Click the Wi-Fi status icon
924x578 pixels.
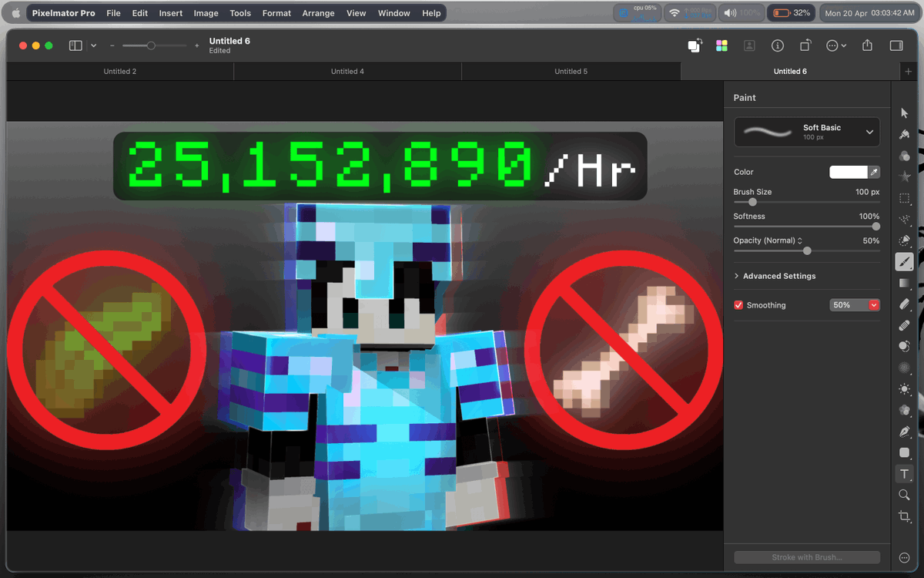click(x=675, y=13)
